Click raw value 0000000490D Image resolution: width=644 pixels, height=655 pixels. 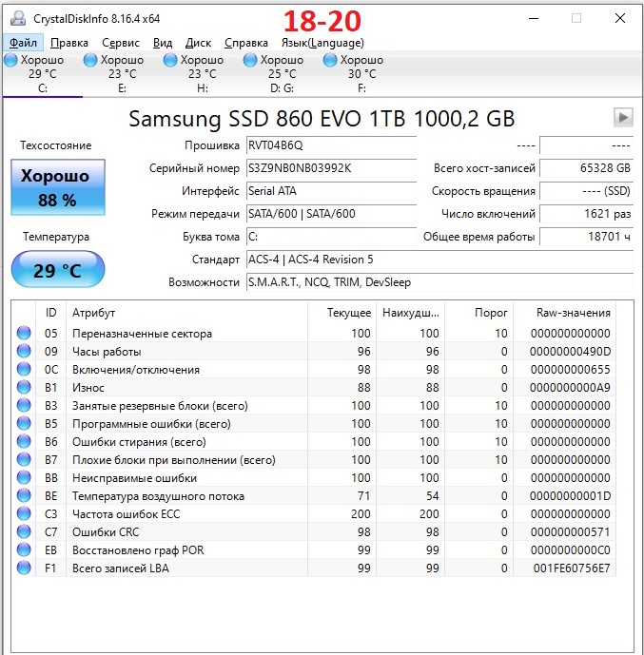(x=570, y=352)
